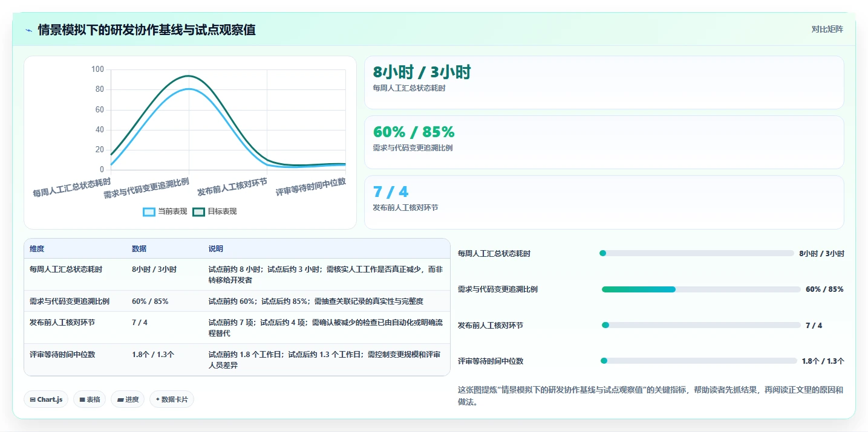
Task: Click the 发布前人工核对环节 metric card caption
Action: point(406,208)
